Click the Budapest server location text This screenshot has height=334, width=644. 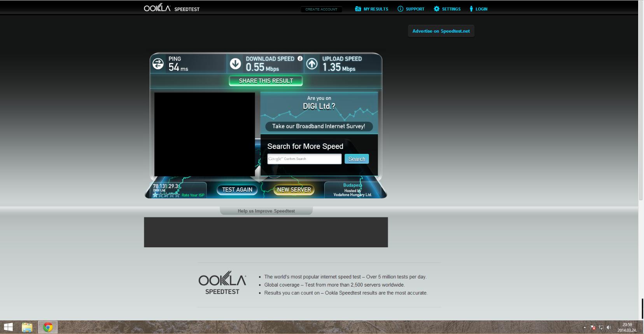click(x=352, y=185)
